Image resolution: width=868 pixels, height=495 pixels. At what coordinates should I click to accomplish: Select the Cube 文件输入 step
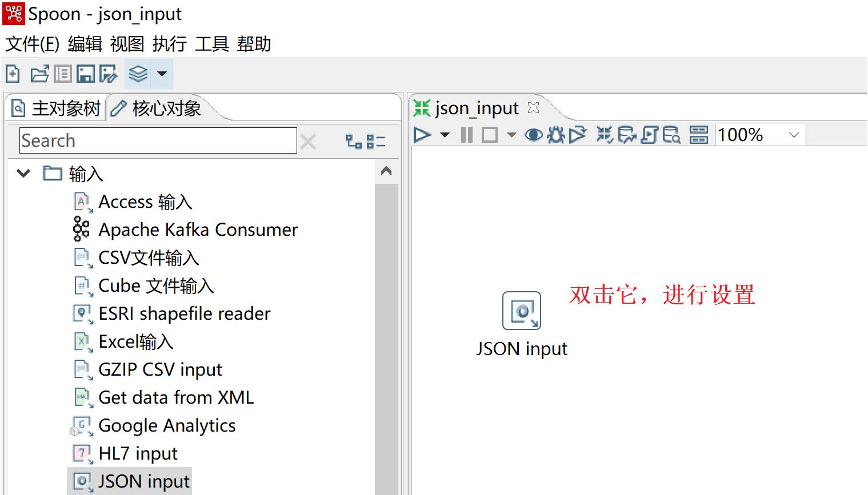coord(156,285)
